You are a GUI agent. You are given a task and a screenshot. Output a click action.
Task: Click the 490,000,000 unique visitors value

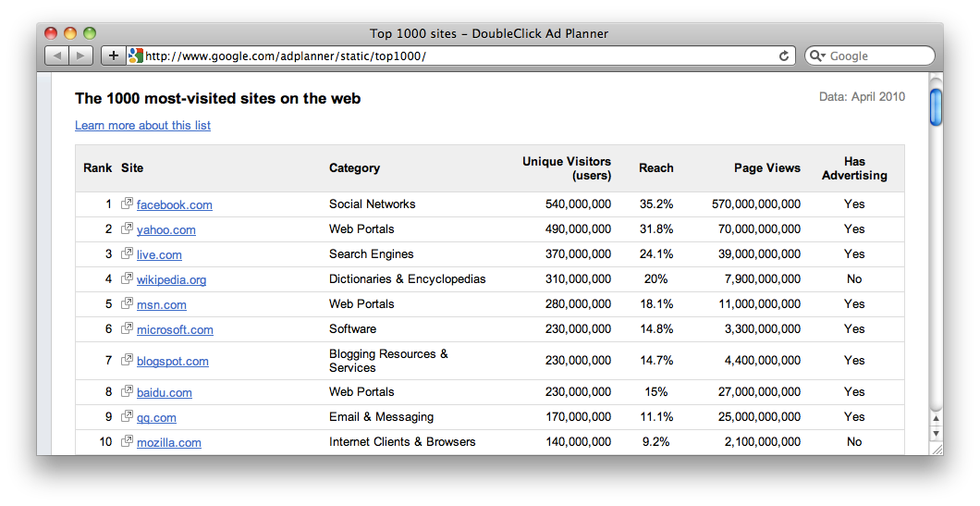pyautogui.click(x=578, y=228)
